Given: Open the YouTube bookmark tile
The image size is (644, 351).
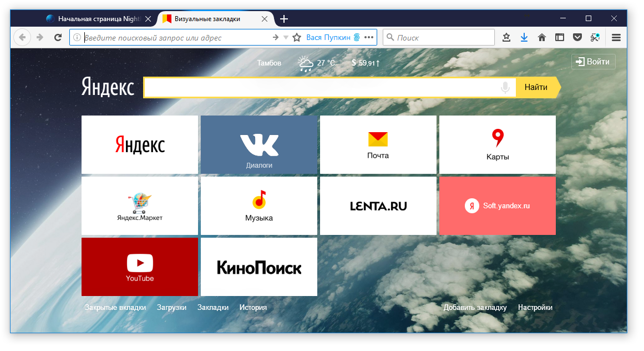Looking at the screenshot, I should click(140, 267).
